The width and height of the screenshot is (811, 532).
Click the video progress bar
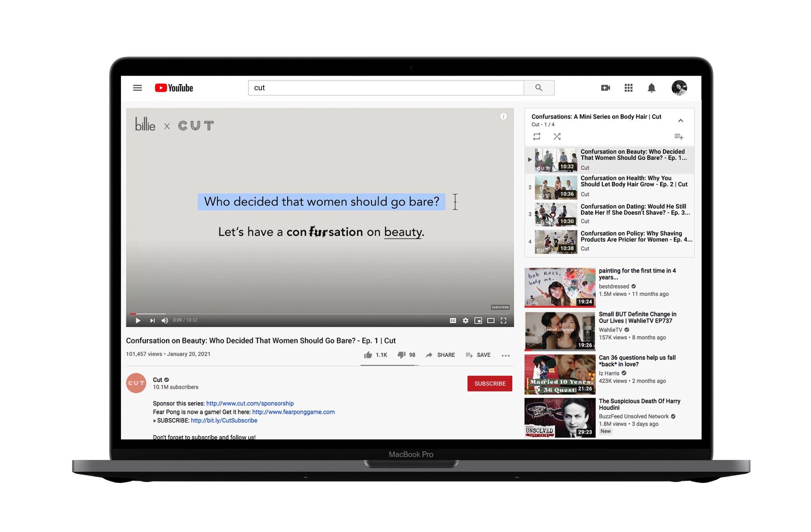320,314
